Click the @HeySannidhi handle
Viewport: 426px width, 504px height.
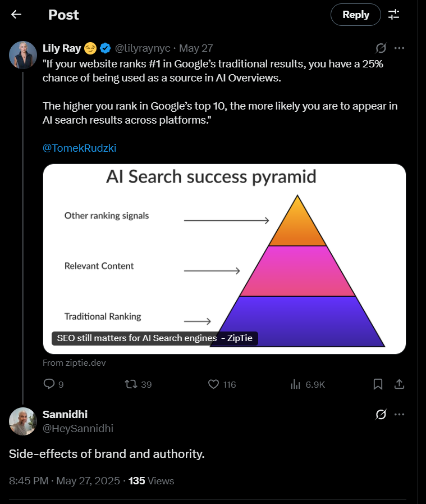(x=77, y=429)
